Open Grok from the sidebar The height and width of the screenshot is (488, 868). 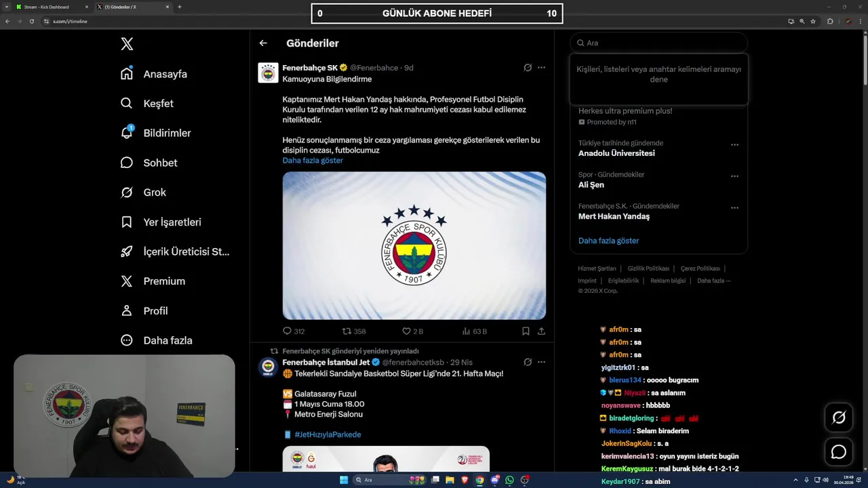pyautogui.click(x=143, y=192)
